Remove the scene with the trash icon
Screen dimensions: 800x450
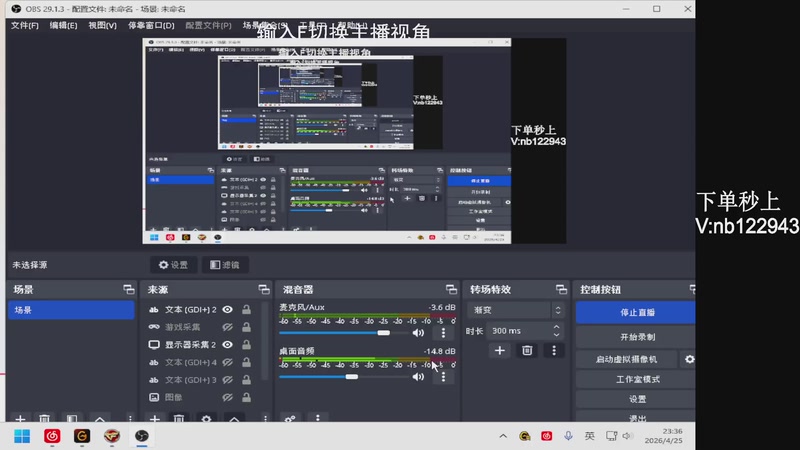click(x=44, y=418)
